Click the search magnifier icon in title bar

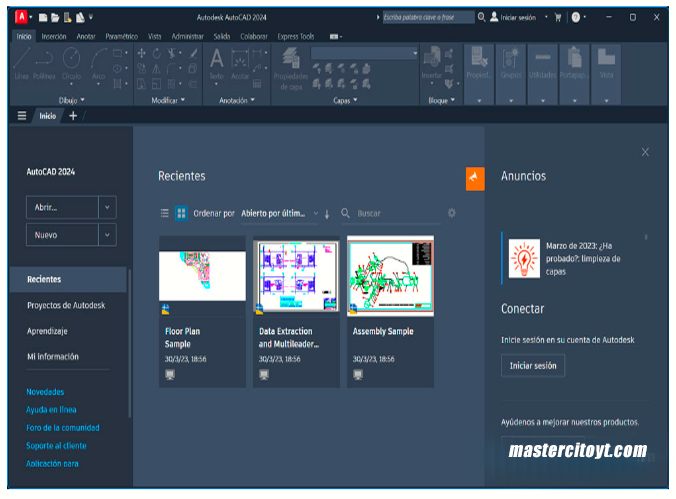482,17
